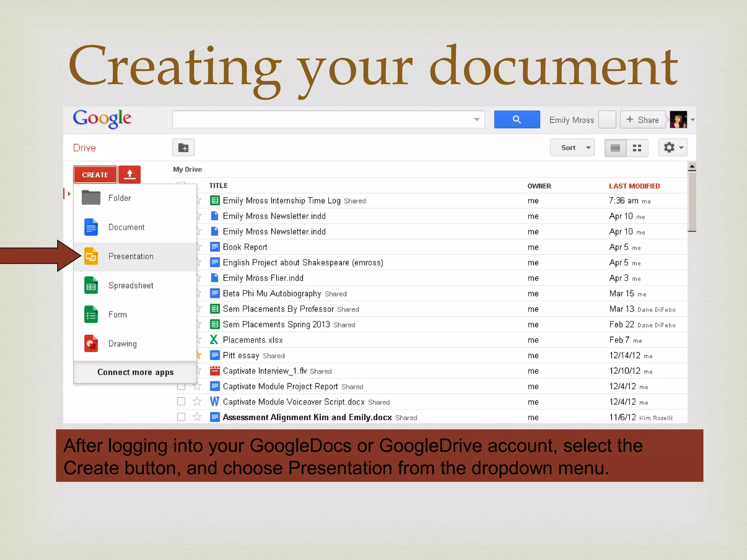Click the My Drive heading
Image resolution: width=747 pixels, height=560 pixels.
point(187,169)
